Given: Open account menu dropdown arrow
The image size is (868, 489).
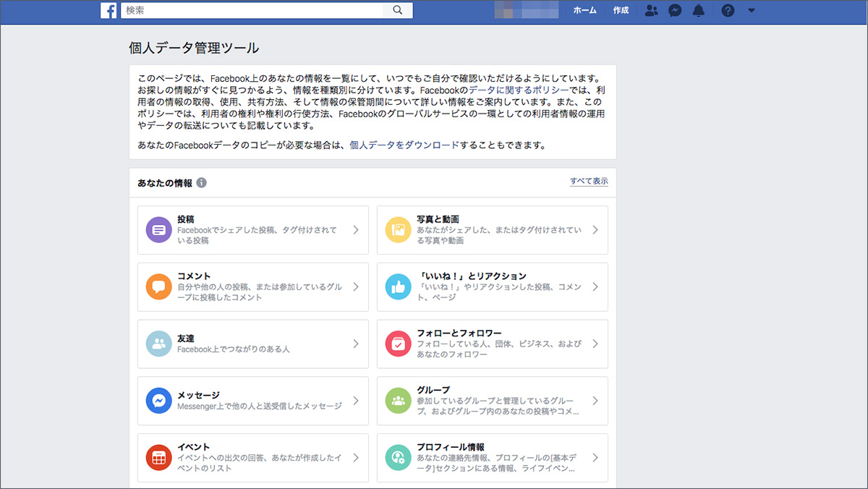Looking at the screenshot, I should click(x=751, y=10).
